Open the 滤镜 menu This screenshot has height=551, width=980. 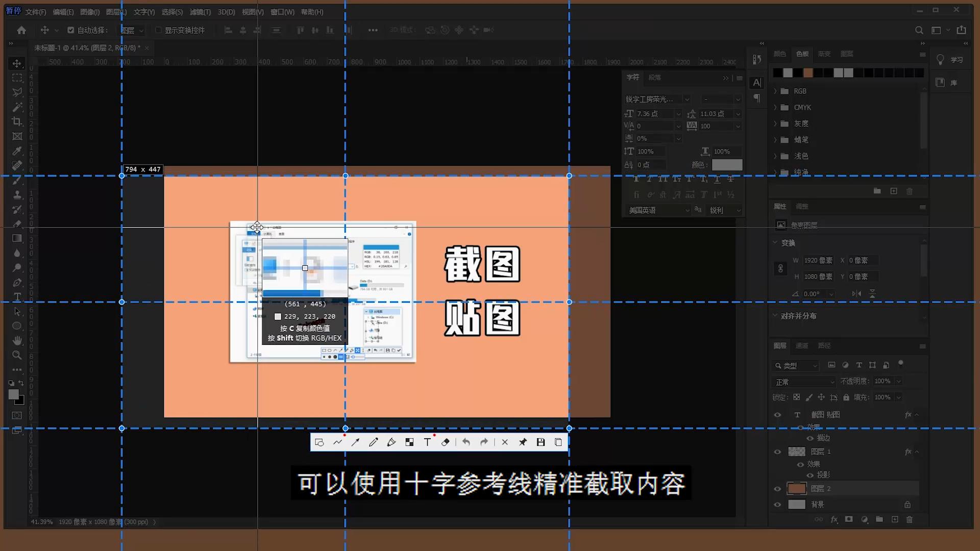[x=200, y=11]
